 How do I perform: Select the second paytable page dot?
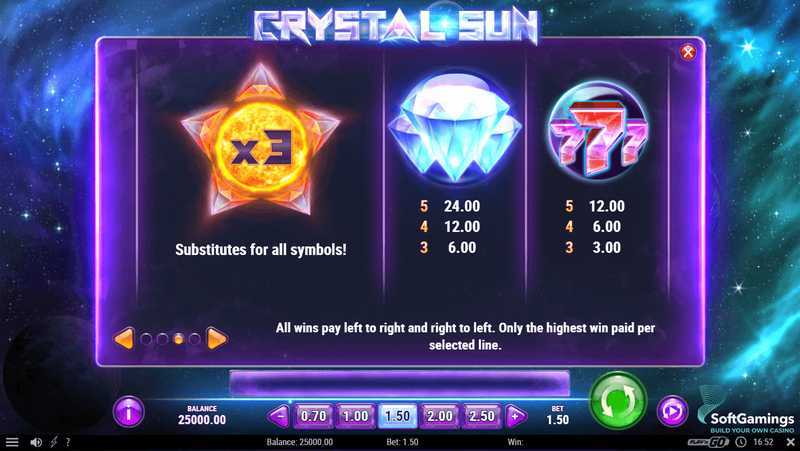coord(162,339)
